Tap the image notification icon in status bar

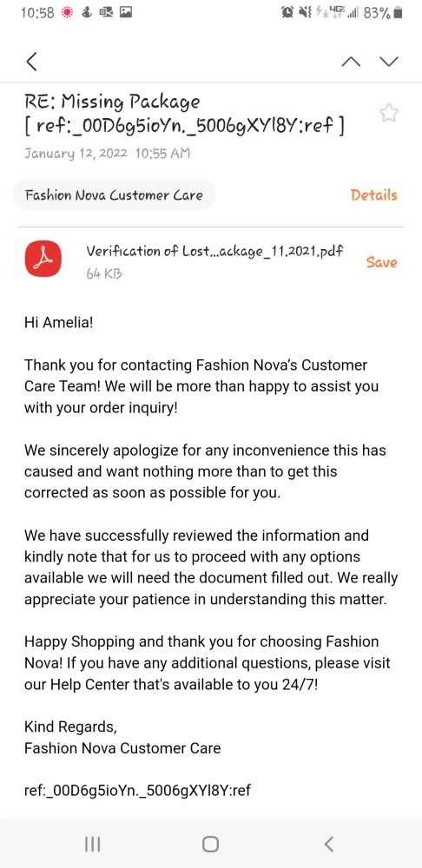pyautogui.click(x=126, y=12)
